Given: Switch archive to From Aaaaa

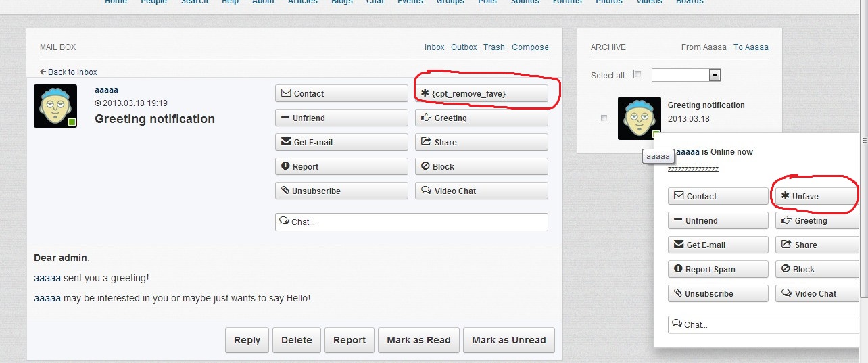Looking at the screenshot, I should click(x=704, y=47).
